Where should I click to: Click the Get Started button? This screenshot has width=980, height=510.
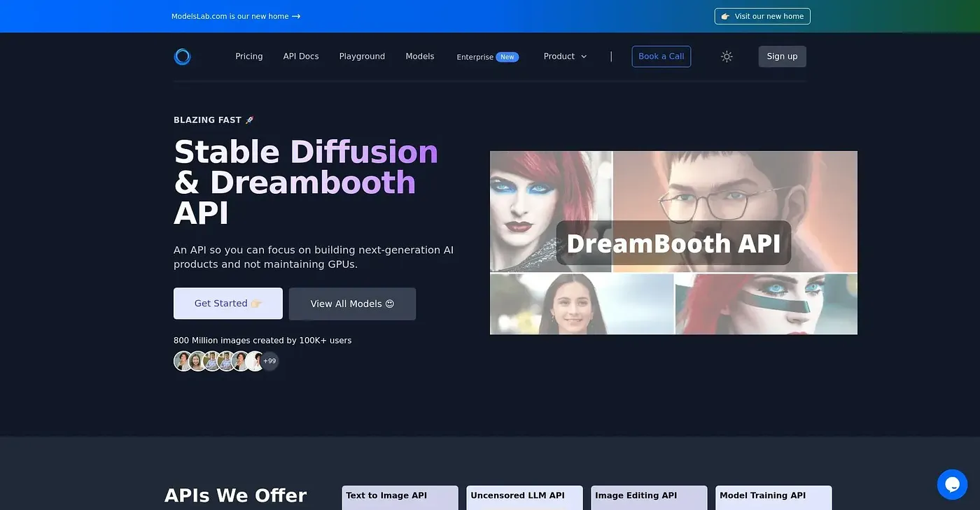[x=228, y=304]
